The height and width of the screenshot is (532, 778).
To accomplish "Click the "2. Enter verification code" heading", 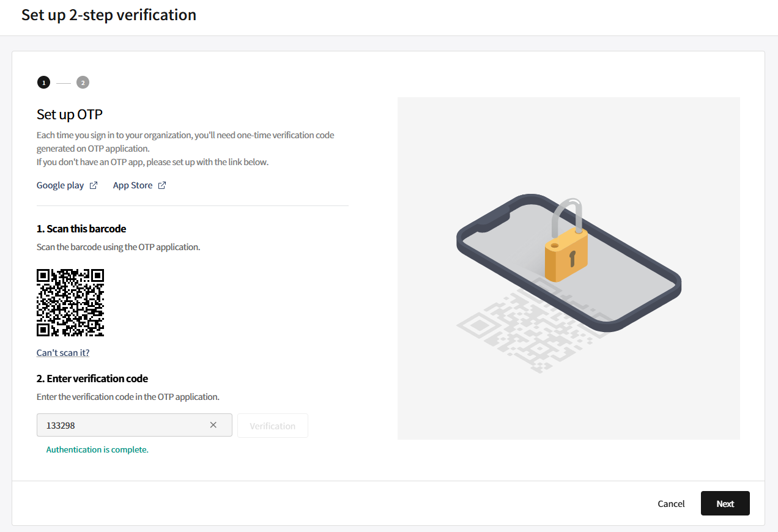I will click(92, 379).
